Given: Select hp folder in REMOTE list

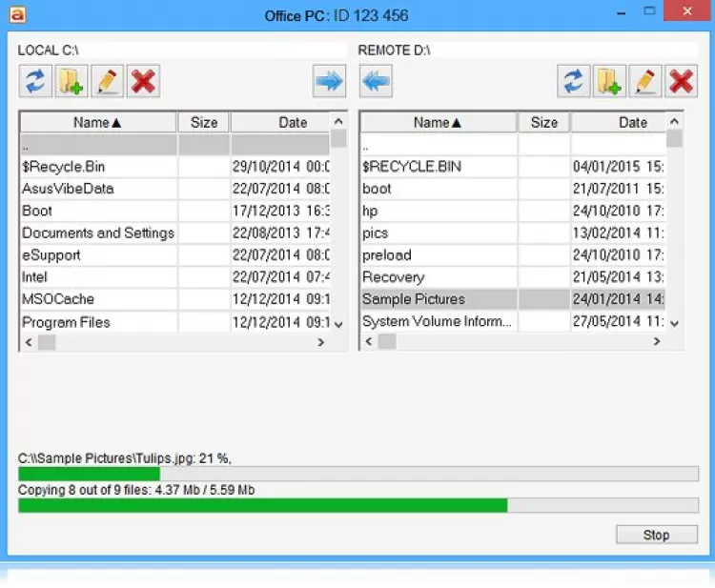Looking at the screenshot, I should click(514, 211).
